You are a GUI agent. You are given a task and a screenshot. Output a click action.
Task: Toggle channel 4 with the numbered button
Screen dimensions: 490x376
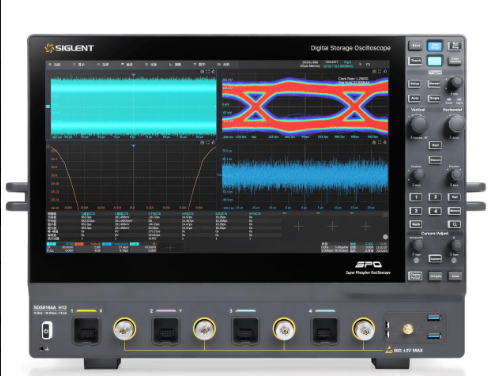[x=435, y=211]
